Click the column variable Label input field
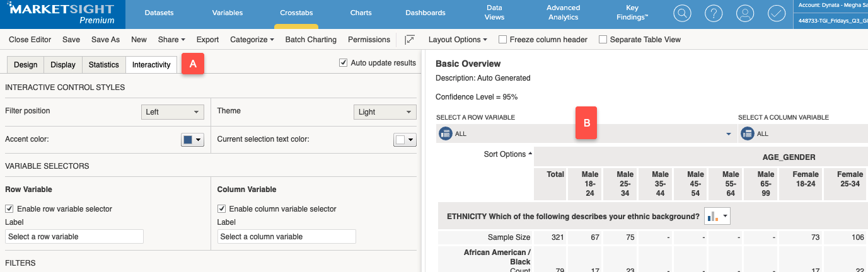The width and height of the screenshot is (868, 272). pyautogui.click(x=287, y=237)
